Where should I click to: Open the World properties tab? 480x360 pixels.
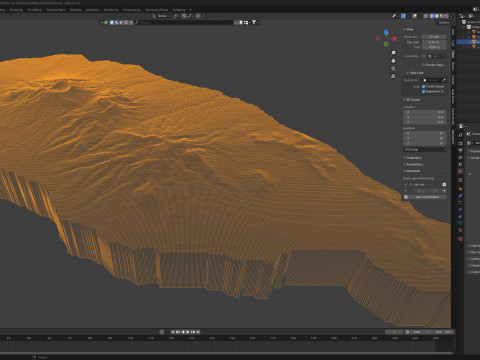[x=460, y=171]
